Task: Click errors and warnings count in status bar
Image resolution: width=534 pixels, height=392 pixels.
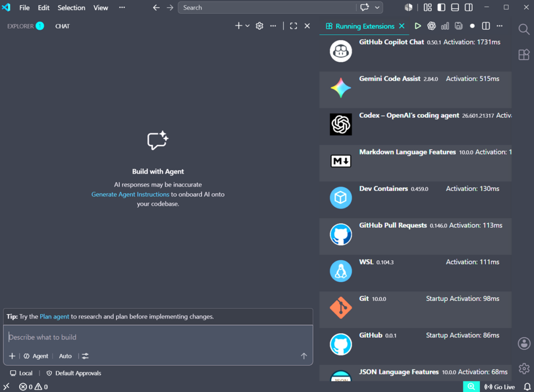Action: tap(33, 387)
